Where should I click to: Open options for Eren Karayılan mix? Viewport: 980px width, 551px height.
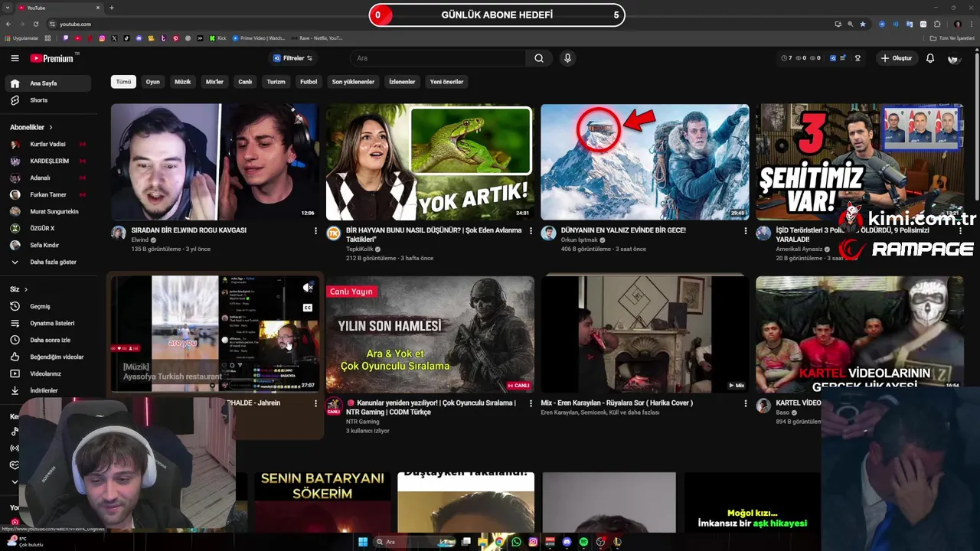[746, 403]
